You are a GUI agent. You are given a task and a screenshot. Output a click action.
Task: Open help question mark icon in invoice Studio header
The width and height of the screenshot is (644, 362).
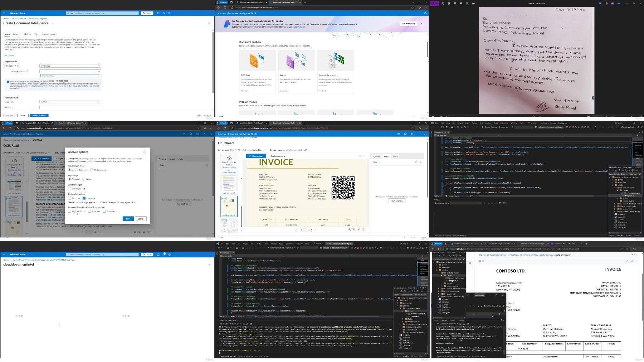click(x=419, y=134)
